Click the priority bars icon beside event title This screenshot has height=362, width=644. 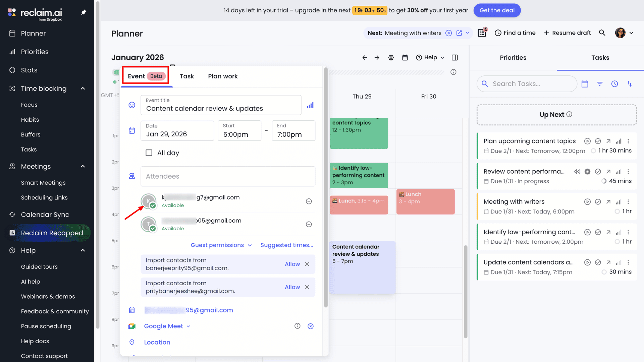(x=310, y=105)
